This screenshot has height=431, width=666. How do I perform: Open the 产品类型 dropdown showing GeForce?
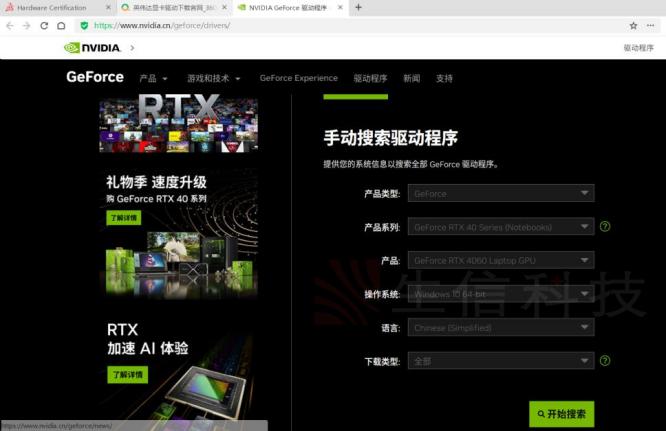coord(501,193)
